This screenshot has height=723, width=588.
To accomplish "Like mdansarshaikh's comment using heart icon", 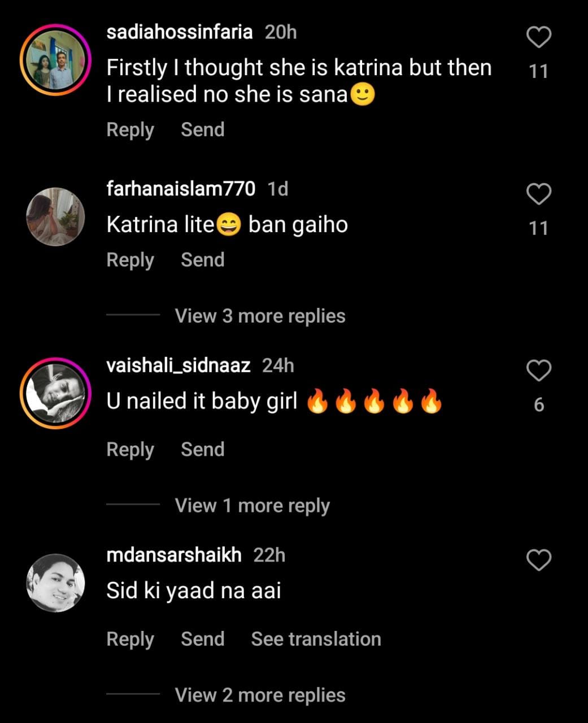I will (538, 560).
